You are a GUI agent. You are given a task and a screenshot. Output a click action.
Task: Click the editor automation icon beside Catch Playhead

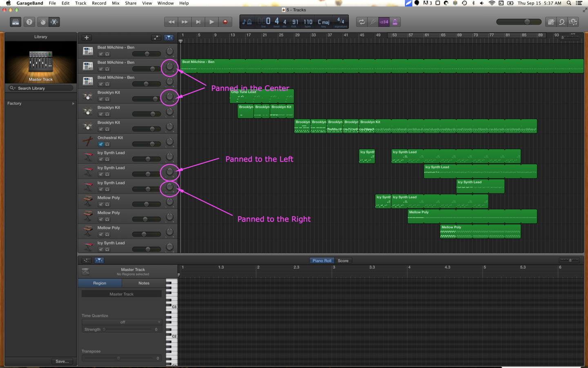[87, 260]
